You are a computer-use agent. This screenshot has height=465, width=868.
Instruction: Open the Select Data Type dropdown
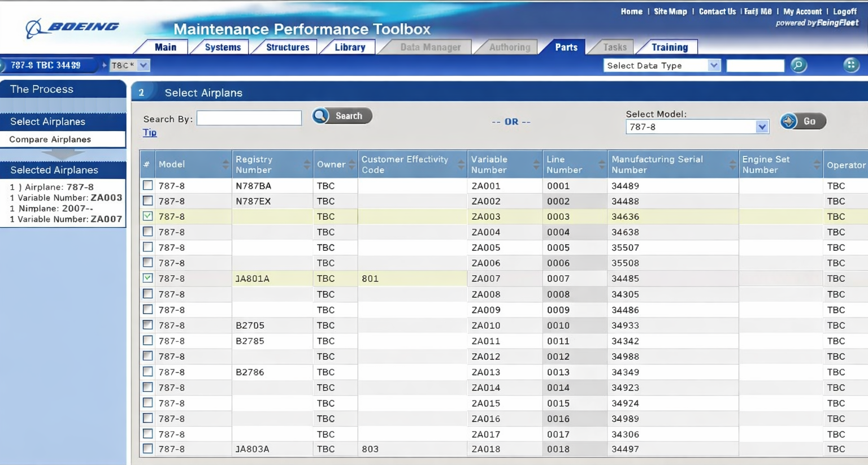pos(662,66)
